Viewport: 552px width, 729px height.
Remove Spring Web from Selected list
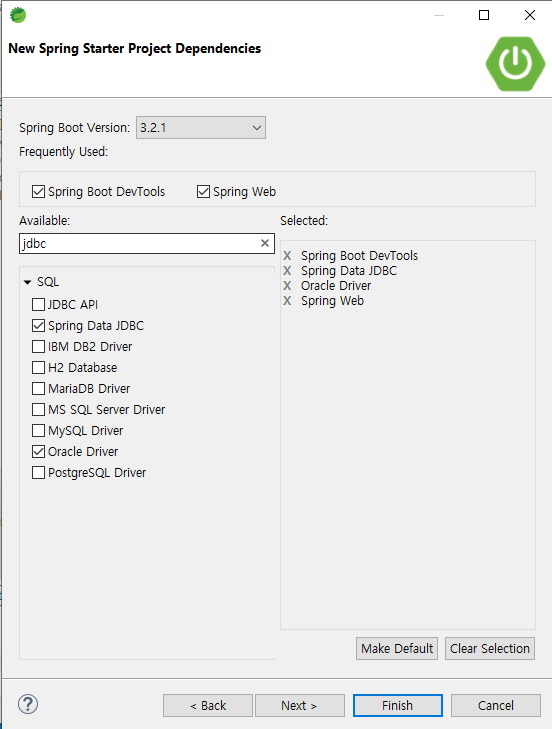(287, 301)
